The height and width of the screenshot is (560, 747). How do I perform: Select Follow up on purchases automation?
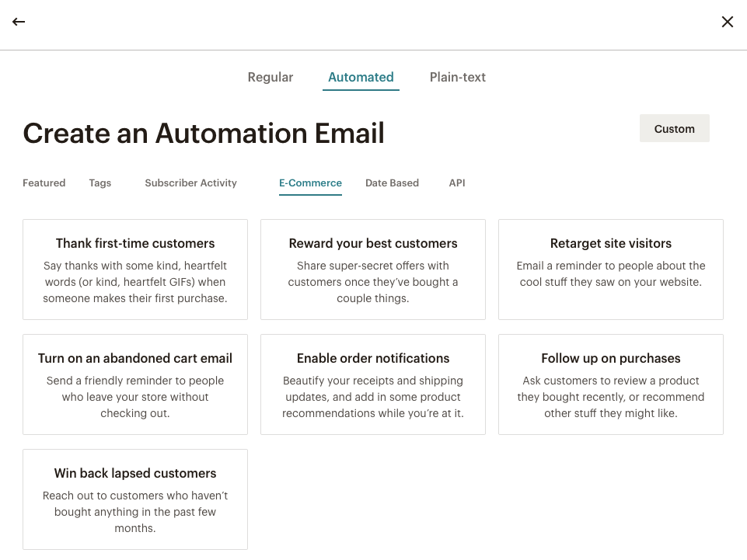610,384
